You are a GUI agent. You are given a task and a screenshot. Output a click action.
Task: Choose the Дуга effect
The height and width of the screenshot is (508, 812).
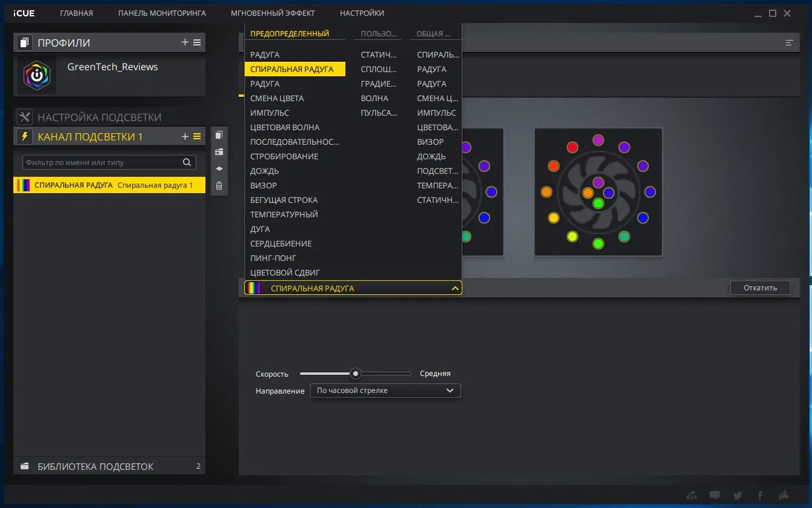pyautogui.click(x=260, y=229)
